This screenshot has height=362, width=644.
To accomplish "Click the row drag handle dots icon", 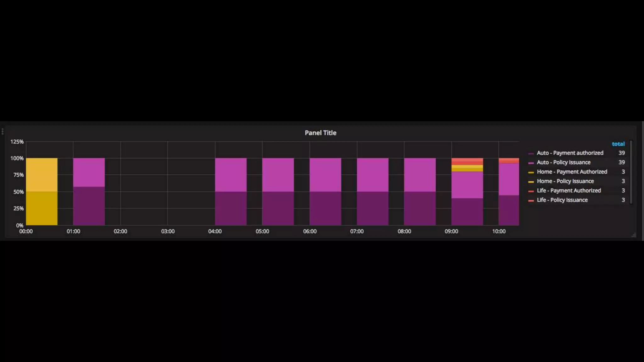I will pos(3,131).
